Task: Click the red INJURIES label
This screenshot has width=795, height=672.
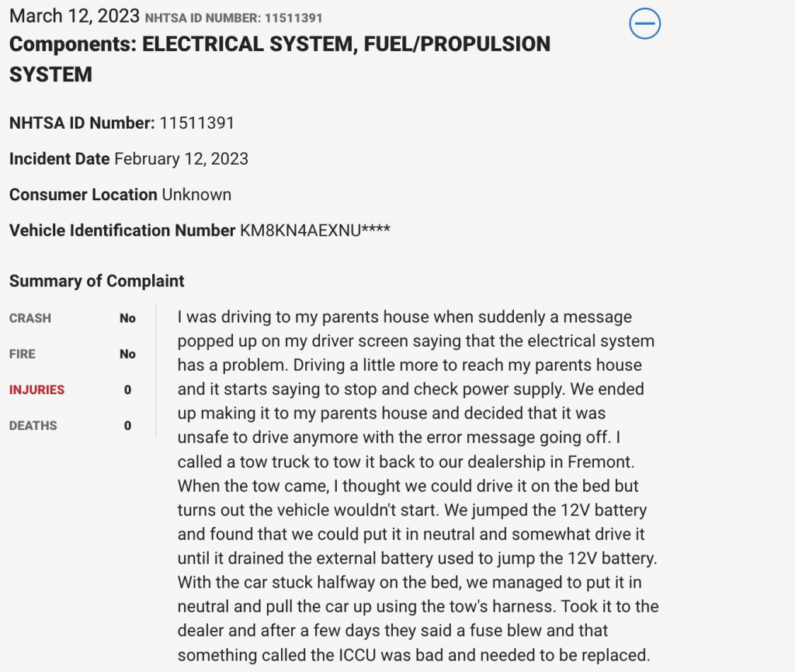Action: pyautogui.click(x=37, y=390)
